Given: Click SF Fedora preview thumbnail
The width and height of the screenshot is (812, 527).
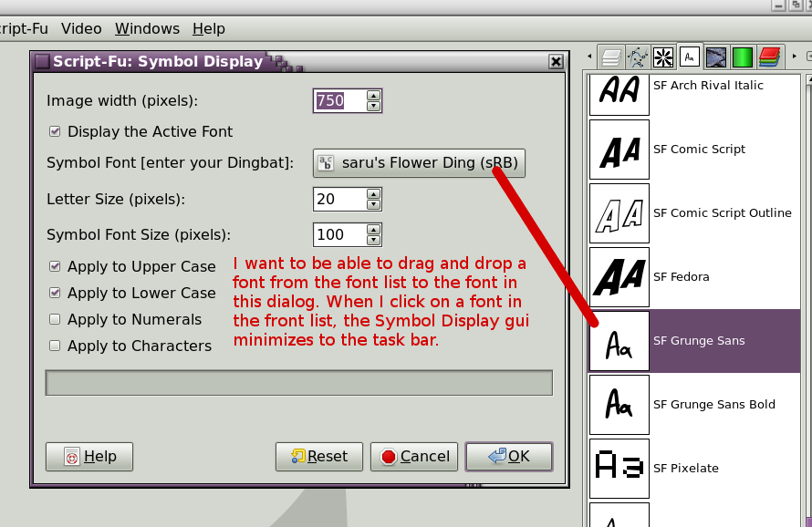Looking at the screenshot, I should pos(619,276).
